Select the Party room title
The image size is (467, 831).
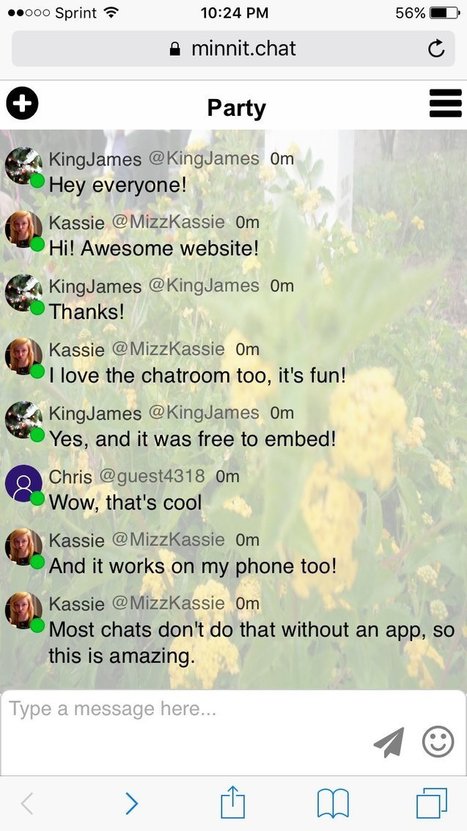point(236,108)
